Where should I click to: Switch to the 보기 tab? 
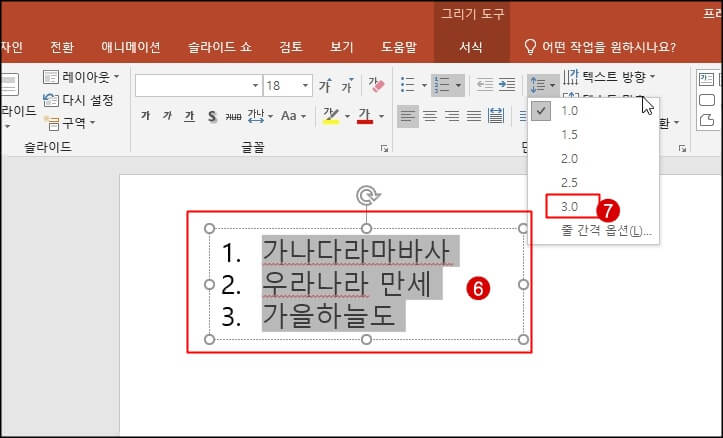coord(342,47)
